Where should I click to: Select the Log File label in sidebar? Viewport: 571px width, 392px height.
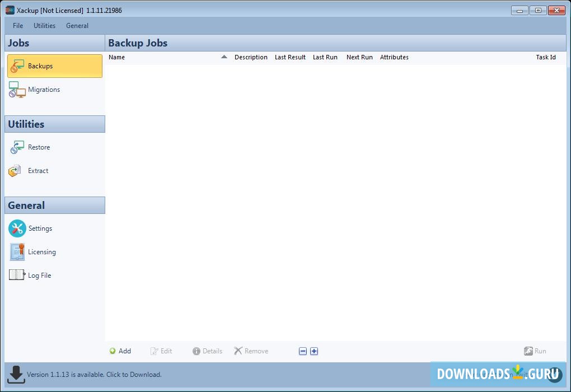39,276
